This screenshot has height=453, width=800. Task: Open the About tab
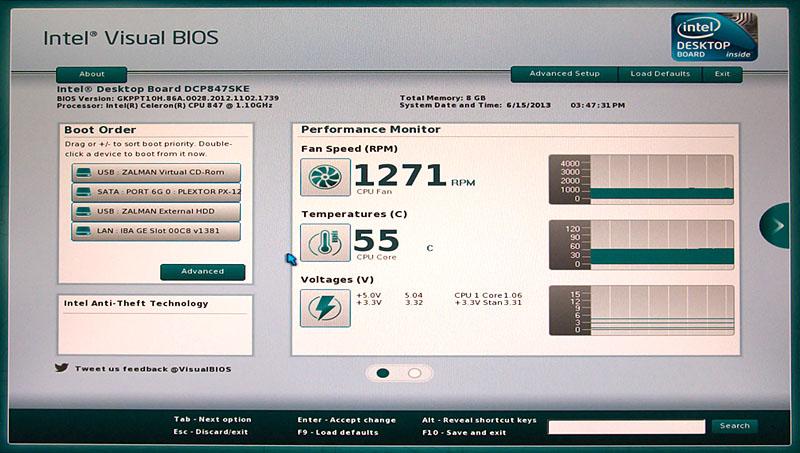click(92, 74)
